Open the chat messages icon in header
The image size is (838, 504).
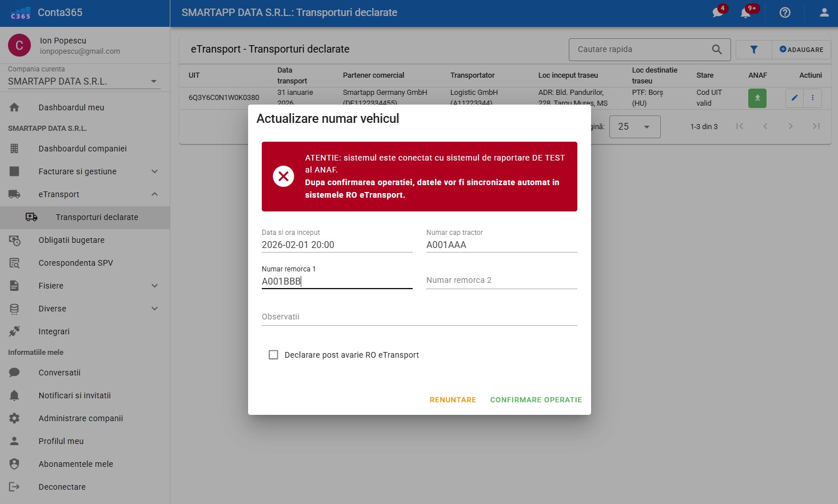pyautogui.click(x=717, y=13)
